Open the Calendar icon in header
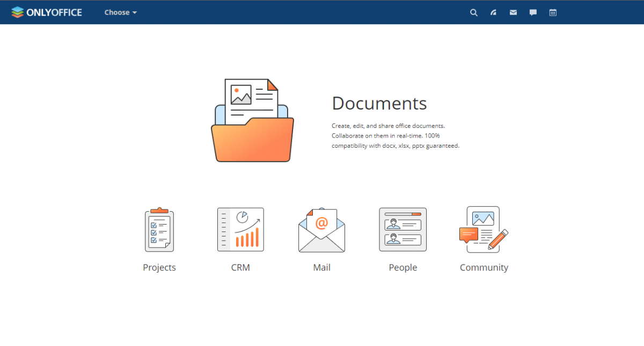The width and height of the screenshot is (644, 346). [553, 12]
